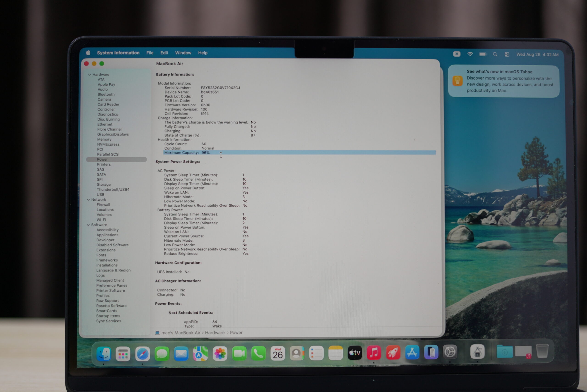This screenshot has width=587, height=392.
Task: Open Calendar showing 26 in Dock
Action: point(277,353)
